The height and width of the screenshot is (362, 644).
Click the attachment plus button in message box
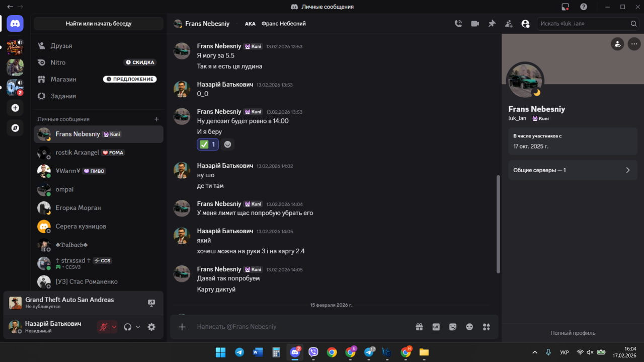tap(182, 327)
